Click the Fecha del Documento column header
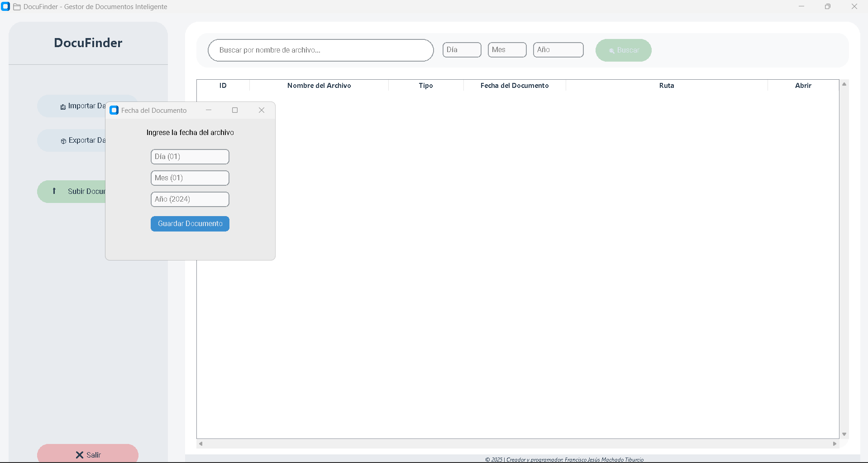Viewport: 868px width, 463px height. [x=515, y=86]
